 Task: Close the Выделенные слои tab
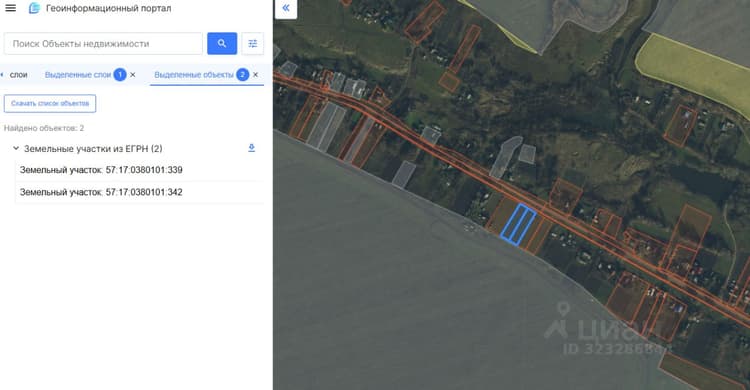(x=133, y=75)
